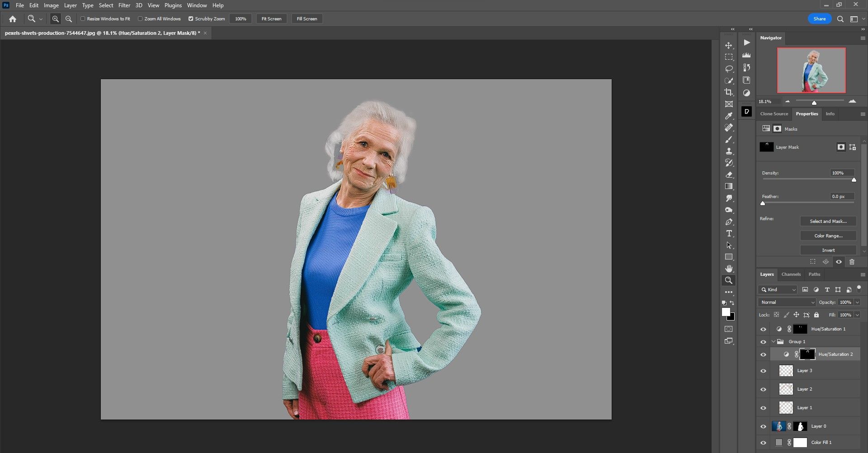Image resolution: width=868 pixels, height=453 pixels.
Task: Select the Lasso tool
Action: pyautogui.click(x=729, y=69)
